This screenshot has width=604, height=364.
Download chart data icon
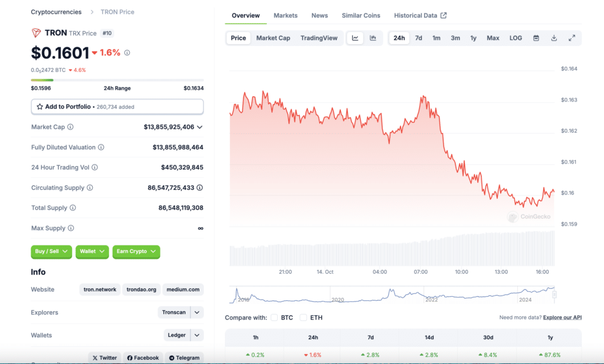pos(554,38)
